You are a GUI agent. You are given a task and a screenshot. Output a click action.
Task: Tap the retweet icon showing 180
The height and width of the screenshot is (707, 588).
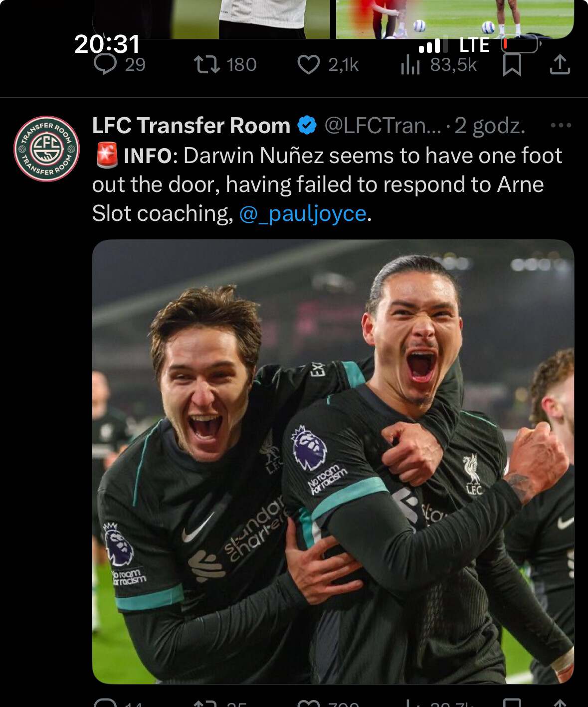coord(207,65)
